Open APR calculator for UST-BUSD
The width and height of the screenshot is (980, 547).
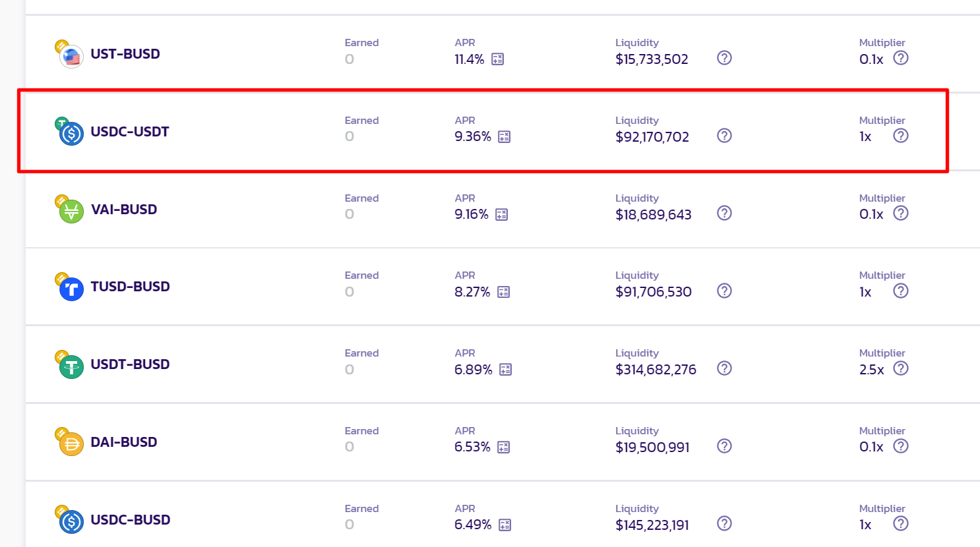click(x=497, y=59)
